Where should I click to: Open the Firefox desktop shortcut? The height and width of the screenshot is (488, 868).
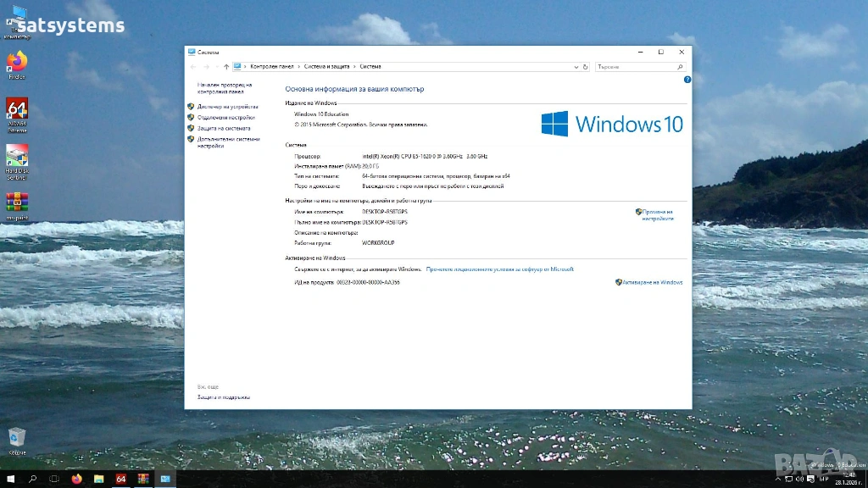point(17,63)
